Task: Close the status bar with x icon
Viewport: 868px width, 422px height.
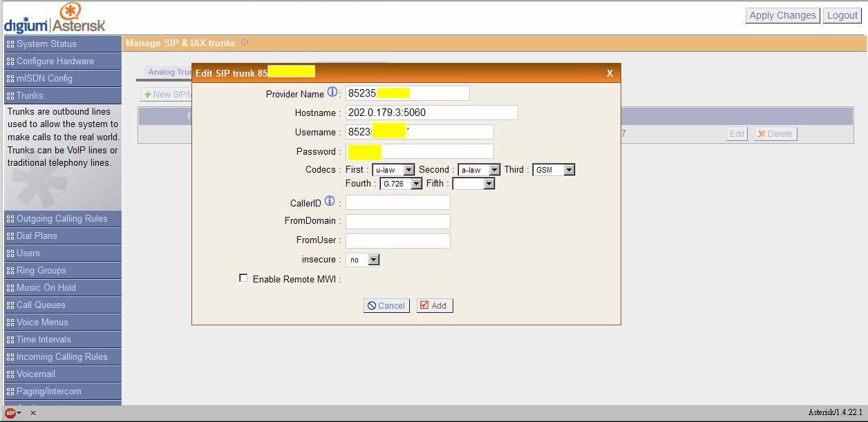Action: click(x=33, y=413)
